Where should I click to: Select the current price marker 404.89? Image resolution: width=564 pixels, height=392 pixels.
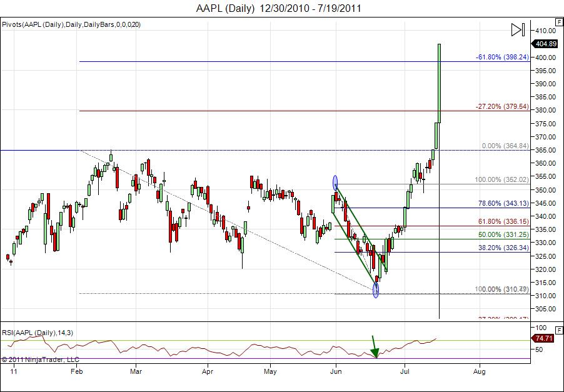545,44
